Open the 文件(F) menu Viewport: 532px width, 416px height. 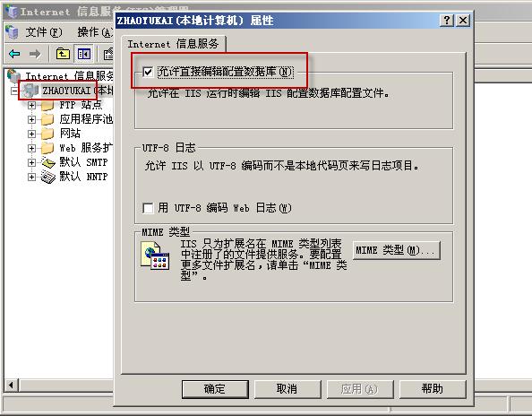coord(44,32)
